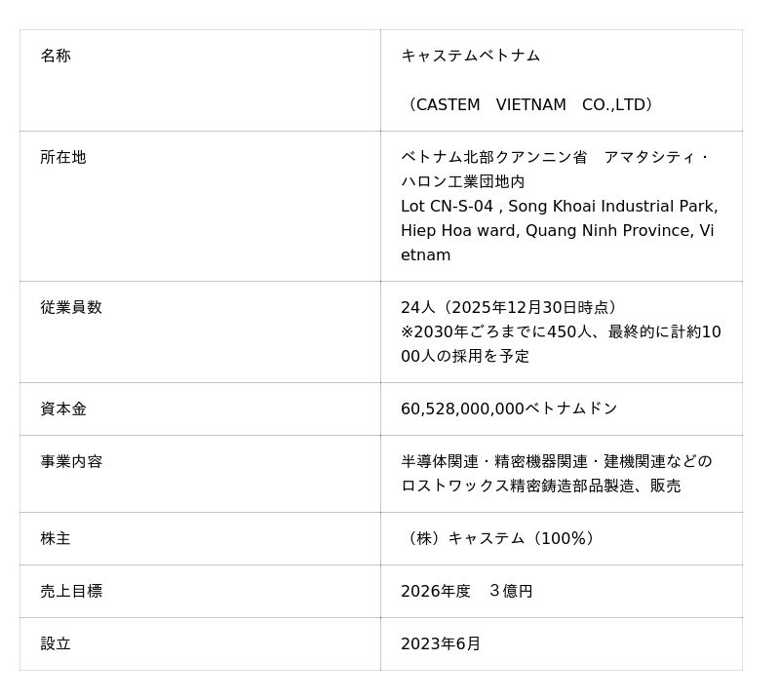Click the 半導体関連・精密機器関連 business description

[556, 461]
